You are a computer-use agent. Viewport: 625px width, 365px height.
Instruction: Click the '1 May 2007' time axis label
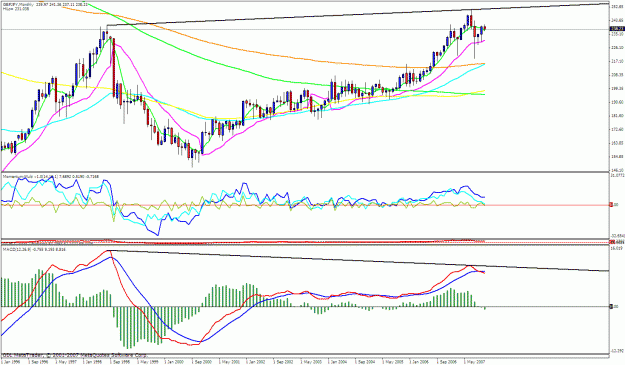[x=473, y=361]
